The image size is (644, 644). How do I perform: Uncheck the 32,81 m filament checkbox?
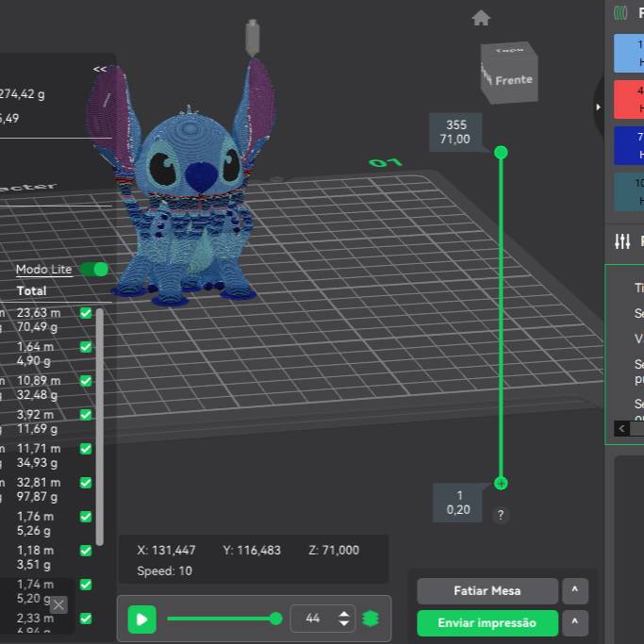click(x=86, y=483)
